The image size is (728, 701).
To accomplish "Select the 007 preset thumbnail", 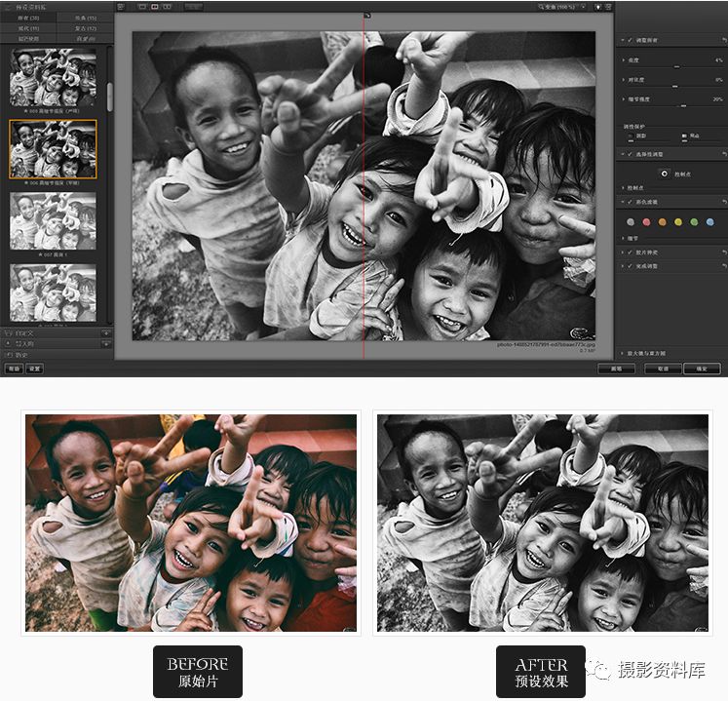I will [x=53, y=221].
